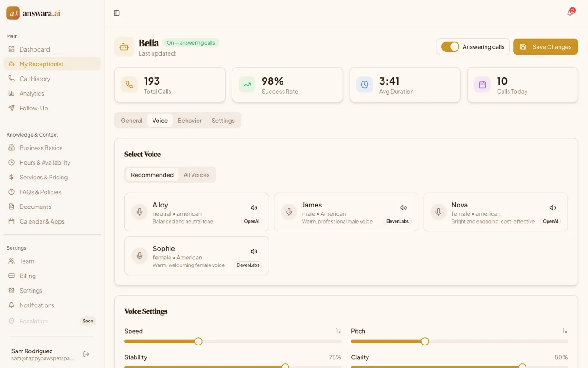Click the Billing credit card icon
The width and height of the screenshot is (588, 368).
click(x=11, y=276)
